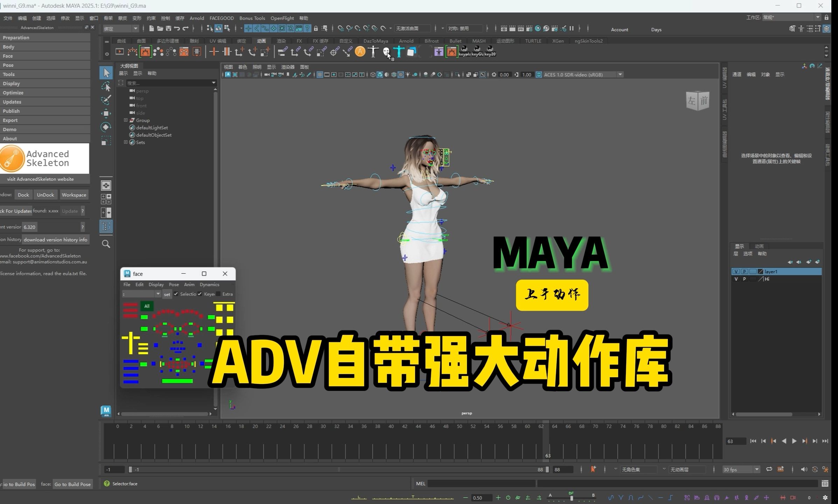The width and height of the screenshot is (838, 504).
Task: Toggle visibility V of layer1
Action: point(736,272)
